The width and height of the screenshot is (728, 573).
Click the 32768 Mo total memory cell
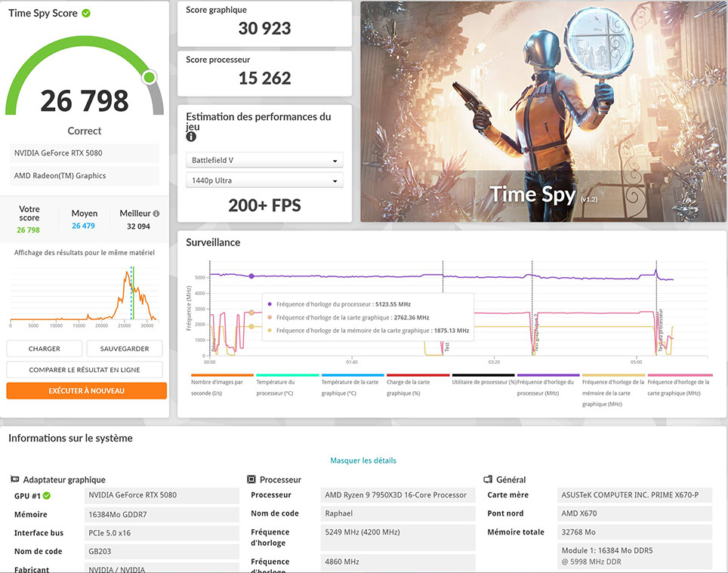click(634, 532)
